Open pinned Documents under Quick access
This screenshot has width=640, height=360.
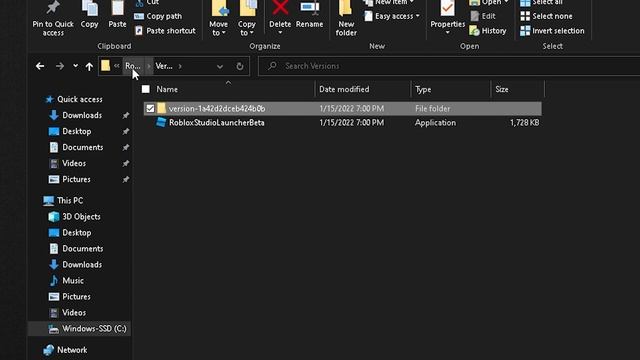pos(82,147)
